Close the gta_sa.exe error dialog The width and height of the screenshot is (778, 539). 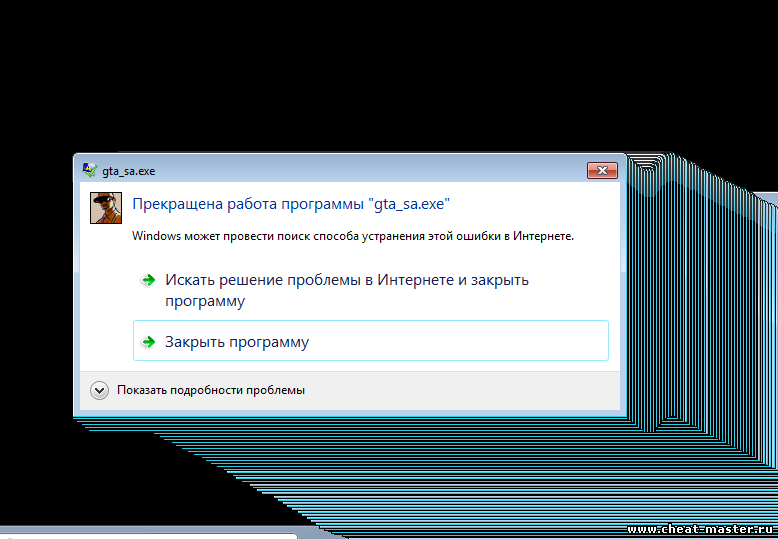602,170
